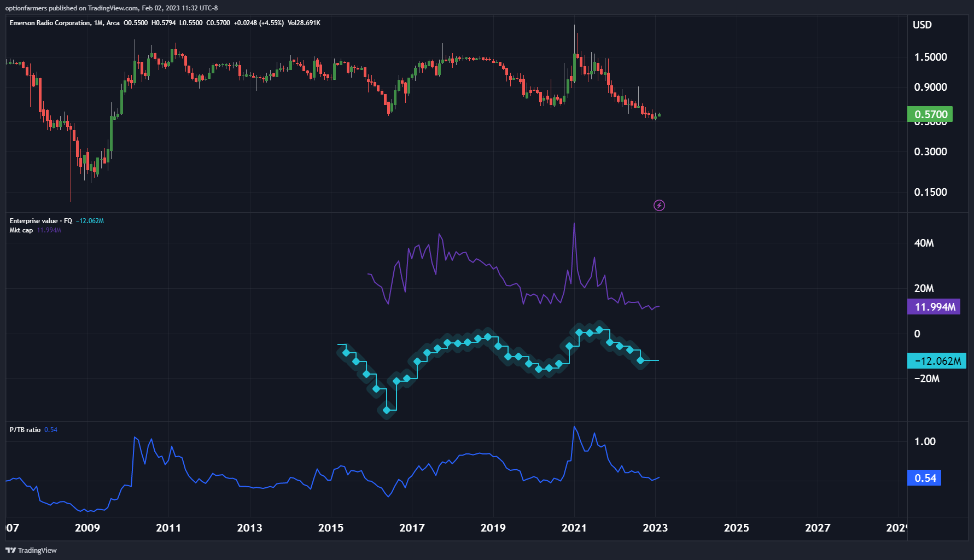This screenshot has height=560, width=974.
Task: Click the 2021 label on the time axis
Action: pyautogui.click(x=574, y=528)
